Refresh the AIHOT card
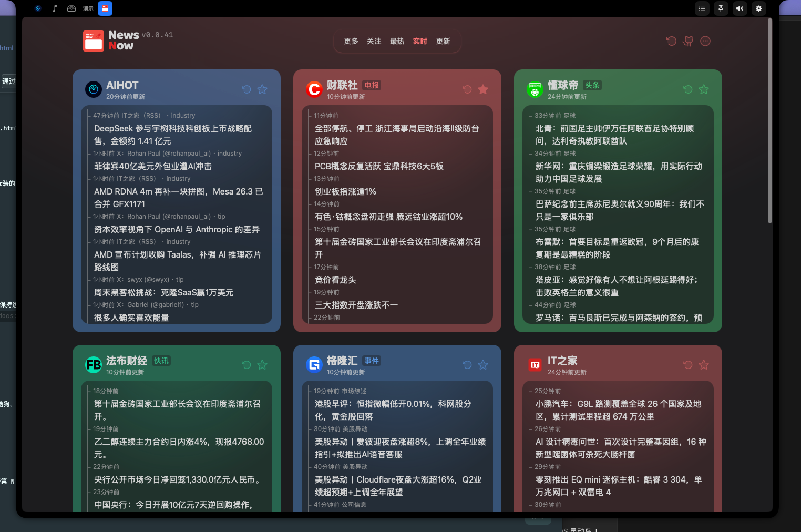The image size is (801, 532). click(x=246, y=89)
